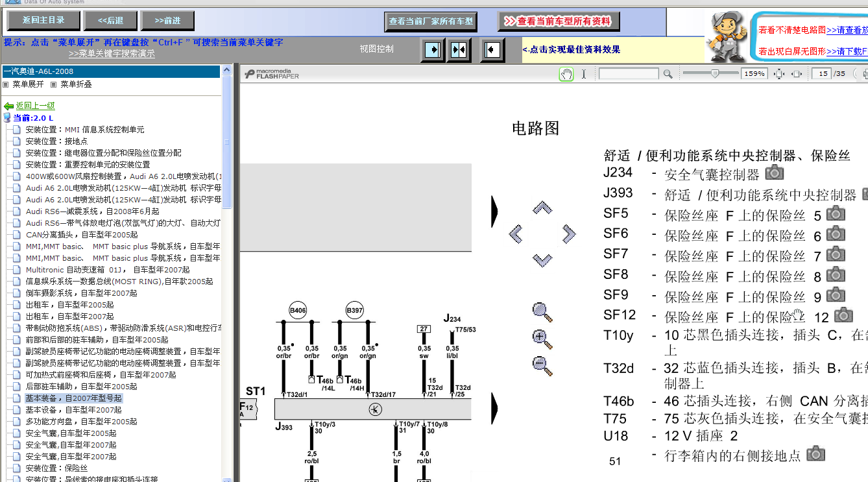Select the hand pan tool

[x=566, y=74]
